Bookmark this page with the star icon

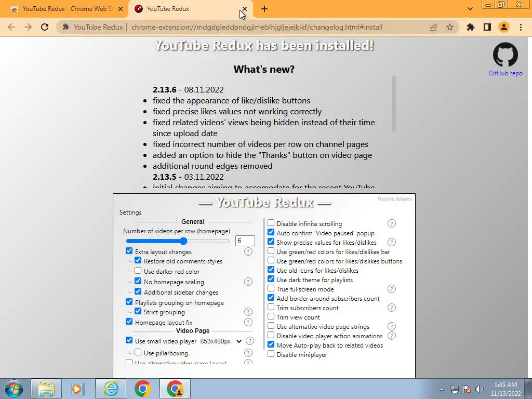450,27
